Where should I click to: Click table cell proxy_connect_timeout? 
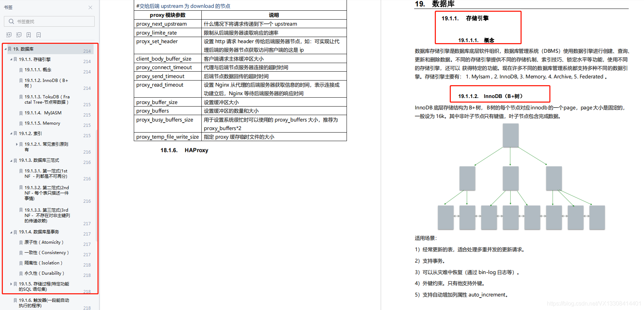click(x=168, y=67)
